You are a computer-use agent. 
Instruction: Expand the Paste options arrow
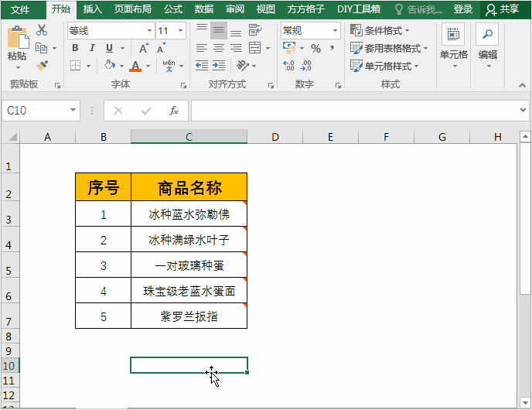[x=18, y=68]
